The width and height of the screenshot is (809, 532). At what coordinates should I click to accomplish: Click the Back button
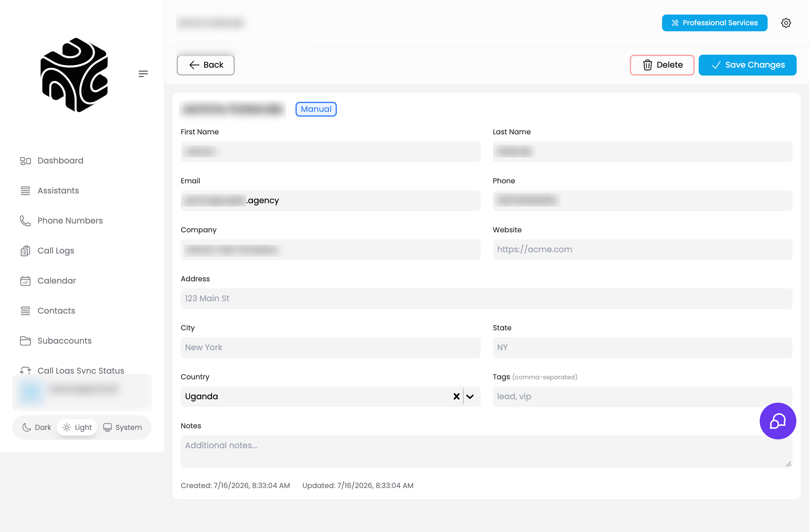205,65
